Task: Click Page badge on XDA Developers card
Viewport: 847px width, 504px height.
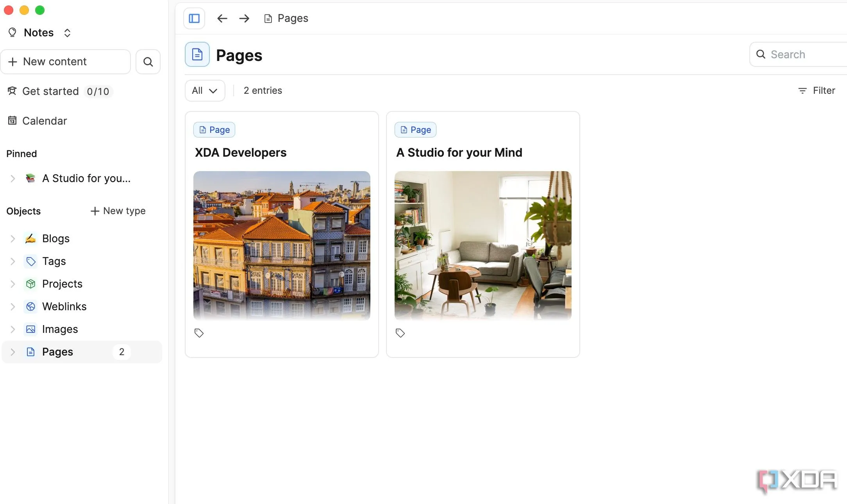Action: click(x=214, y=130)
